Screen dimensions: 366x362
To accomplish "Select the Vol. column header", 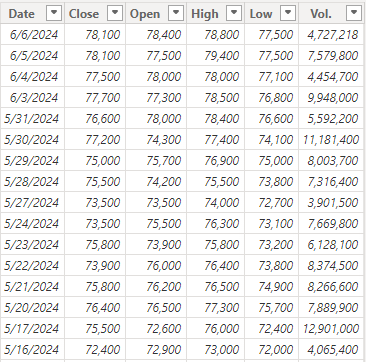I will point(331,13).
